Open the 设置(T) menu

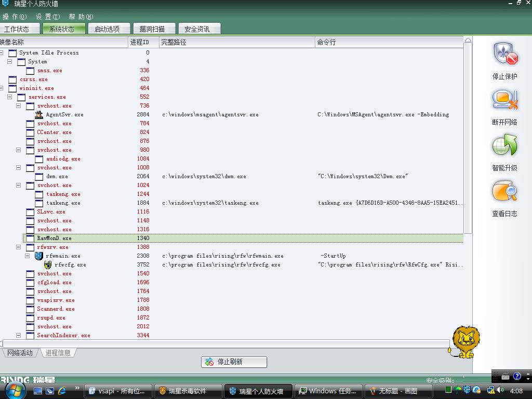[x=48, y=17]
